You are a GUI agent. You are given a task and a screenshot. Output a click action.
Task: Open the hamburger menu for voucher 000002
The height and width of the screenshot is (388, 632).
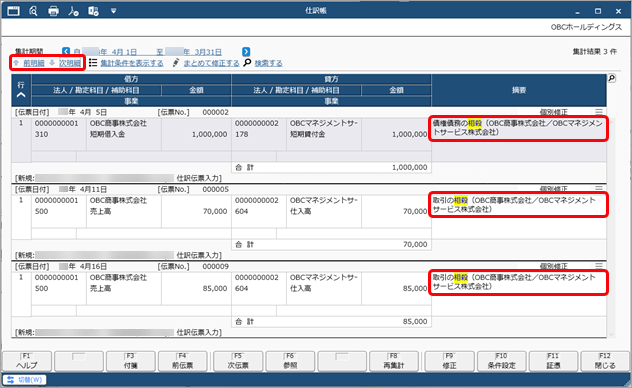(x=599, y=112)
